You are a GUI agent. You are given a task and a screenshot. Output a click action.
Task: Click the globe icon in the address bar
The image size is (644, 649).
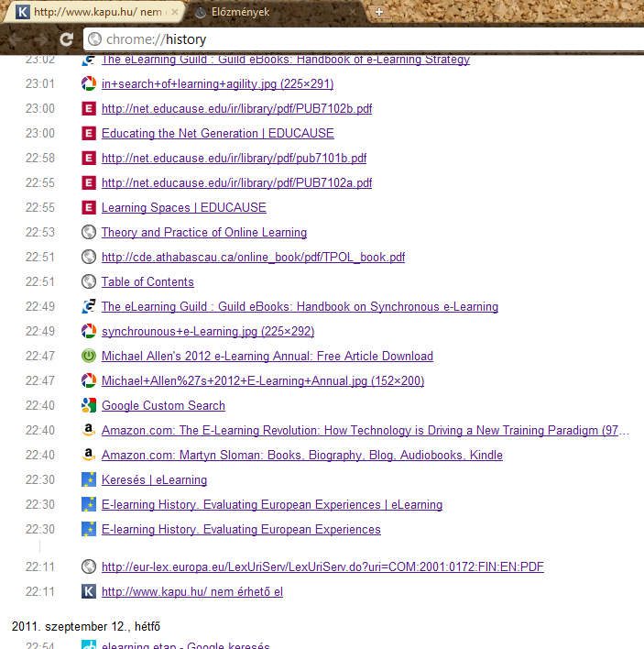click(x=94, y=38)
